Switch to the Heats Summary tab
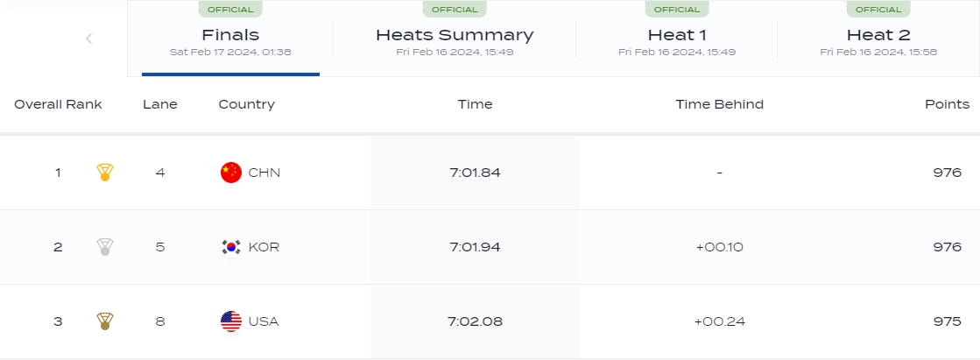Viewport: 980px width, 360px height. (x=455, y=40)
